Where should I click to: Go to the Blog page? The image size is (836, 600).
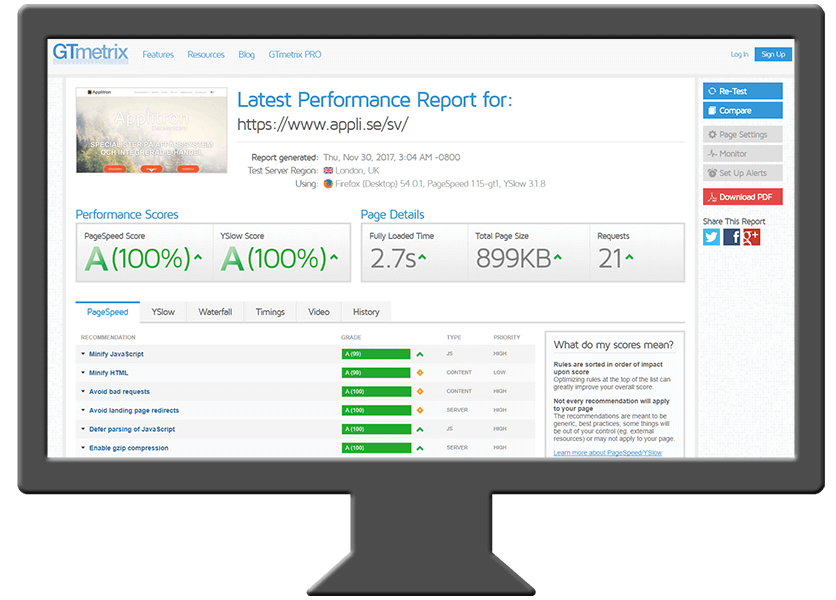pos(246,54)
